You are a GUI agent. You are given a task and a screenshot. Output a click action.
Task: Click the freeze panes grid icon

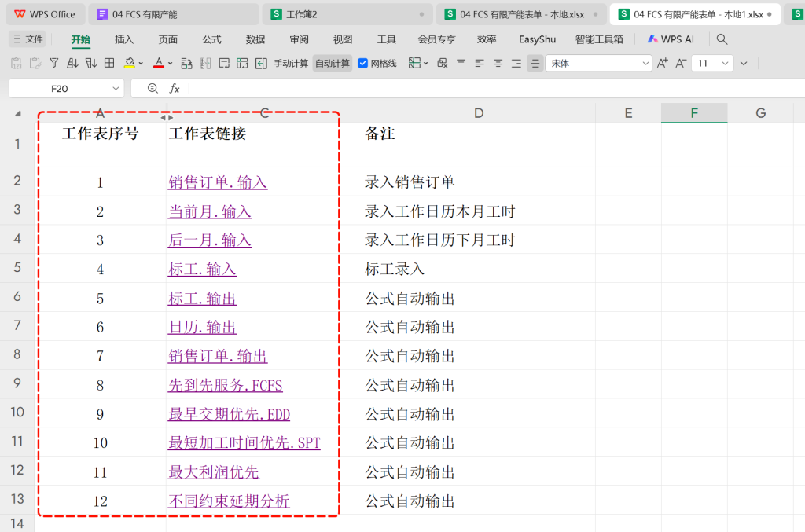point(414,63)
